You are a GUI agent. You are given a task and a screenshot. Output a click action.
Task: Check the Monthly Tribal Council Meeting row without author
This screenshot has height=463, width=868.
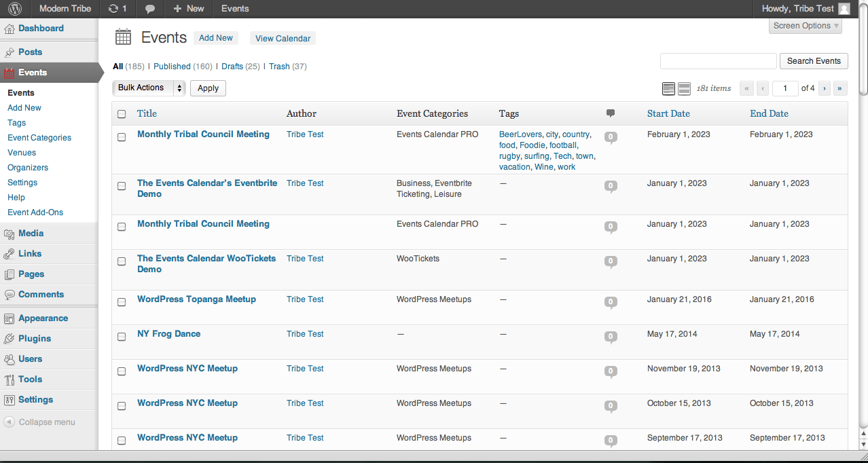(x=122, y=227)
